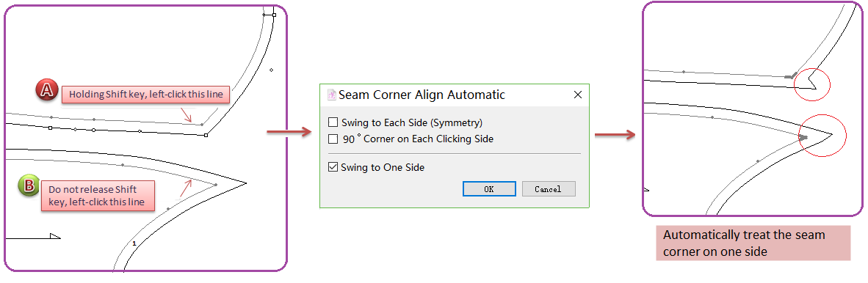Click the 'Do not release Shift' callout
This screenshot has height=283, width=868.
click(x=97, y=196)
